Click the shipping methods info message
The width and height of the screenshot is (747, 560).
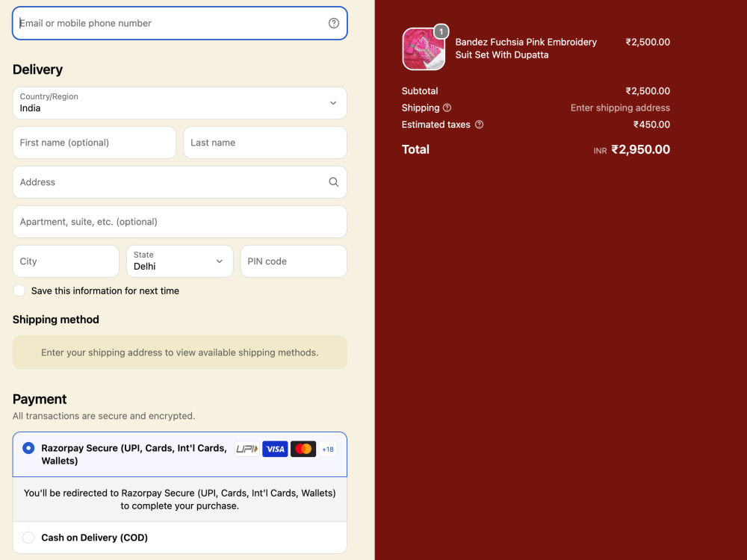(x=179, y=352)
